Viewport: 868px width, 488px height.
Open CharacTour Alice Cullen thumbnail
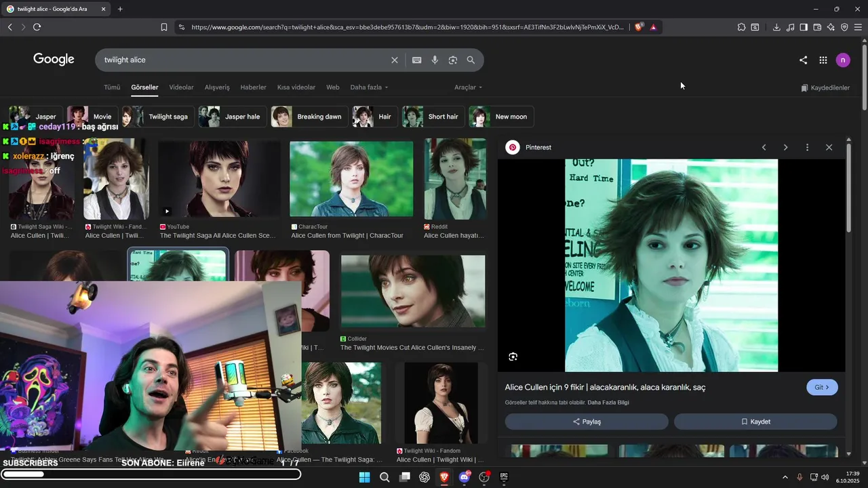(351, 179)
